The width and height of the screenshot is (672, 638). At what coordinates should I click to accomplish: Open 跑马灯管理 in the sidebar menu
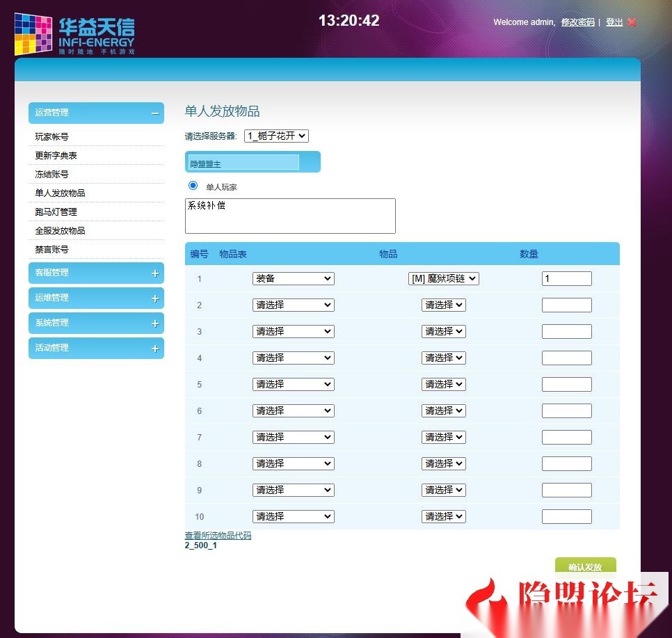pyautogui.click(x=56, y=212)
